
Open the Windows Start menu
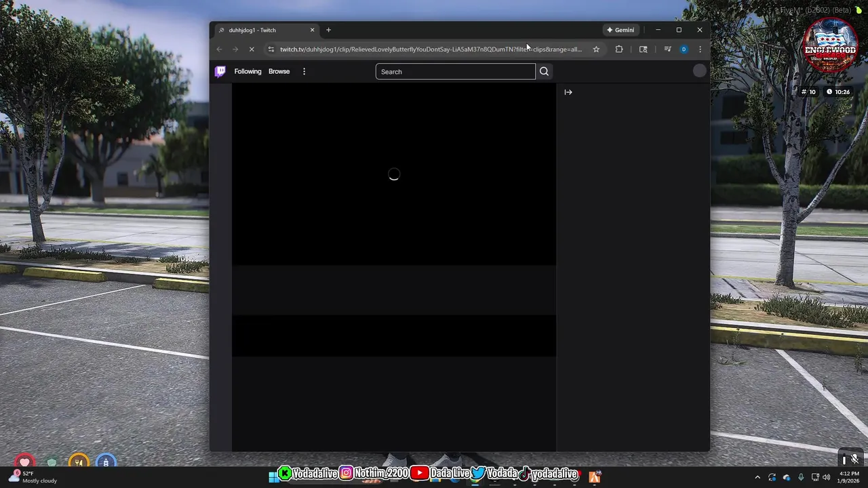[274, 477]
